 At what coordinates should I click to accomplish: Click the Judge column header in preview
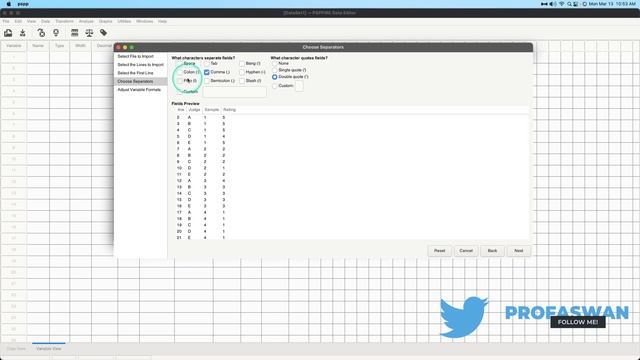194,110
